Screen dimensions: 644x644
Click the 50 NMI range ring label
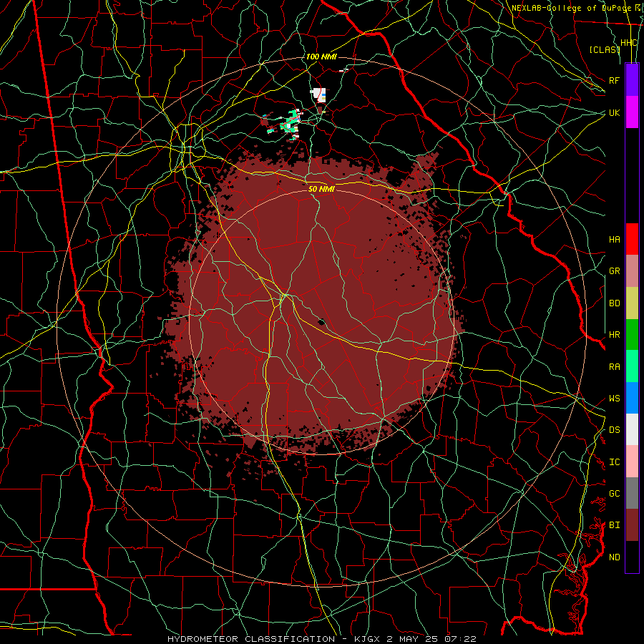click(x=321, y=189)
